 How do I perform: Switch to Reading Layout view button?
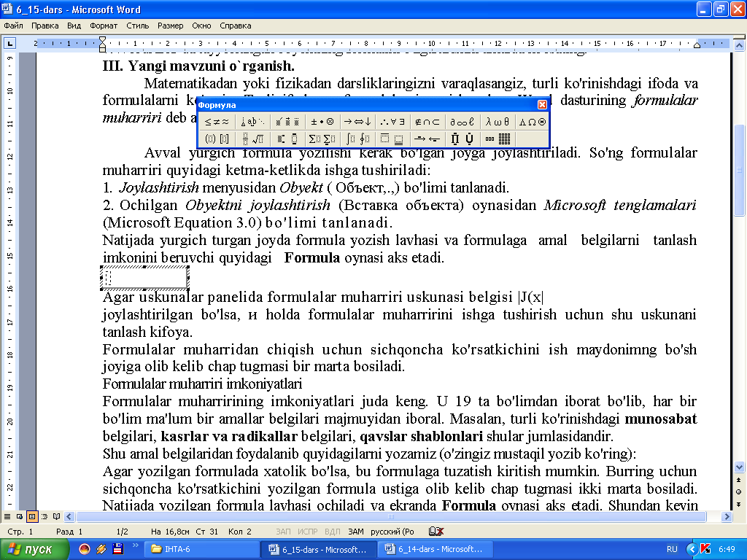57,516
